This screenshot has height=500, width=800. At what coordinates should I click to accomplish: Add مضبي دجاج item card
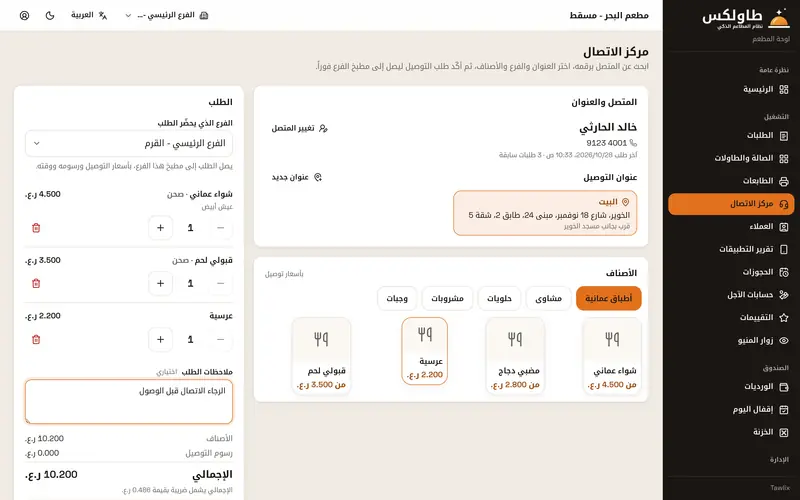(x=515, y=355)
